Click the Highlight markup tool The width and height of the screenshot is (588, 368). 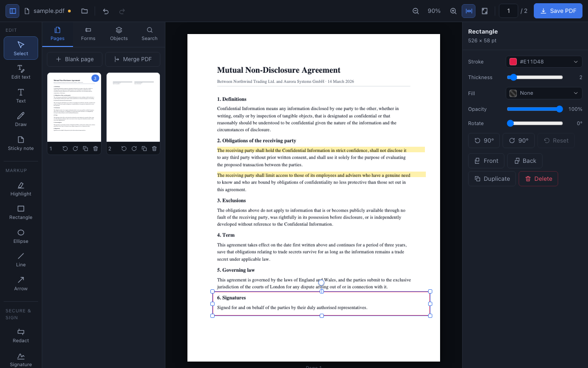[x=21, y=188]
